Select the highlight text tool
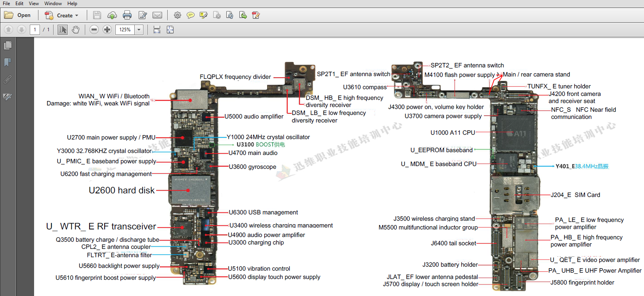The height and width of the screenshot is (296, 644). click(204, 15)
